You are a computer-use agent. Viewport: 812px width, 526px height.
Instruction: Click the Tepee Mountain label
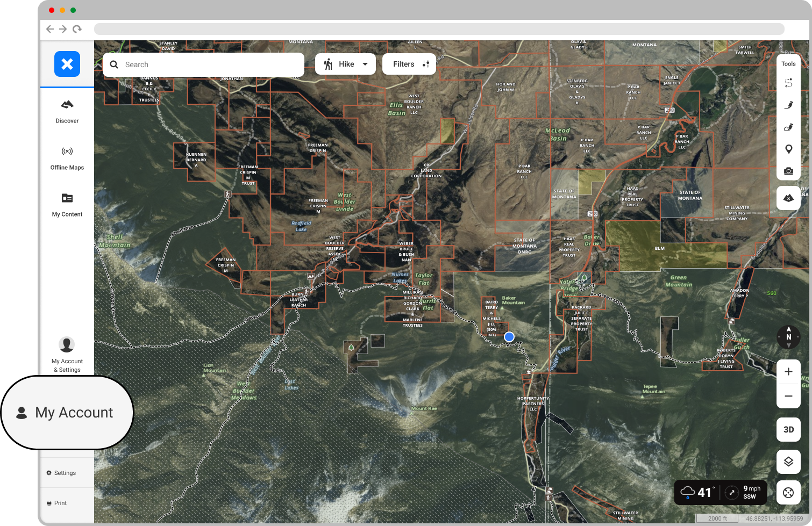click(x=653, y=389)
